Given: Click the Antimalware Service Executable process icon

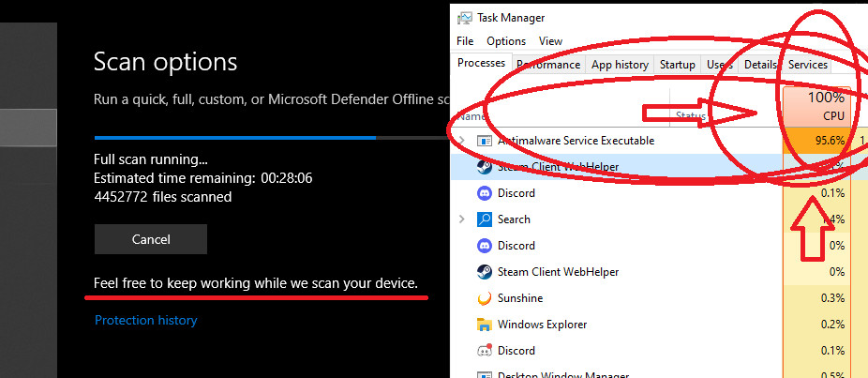Looking at the screenshot, I should (x=485, y=141).
